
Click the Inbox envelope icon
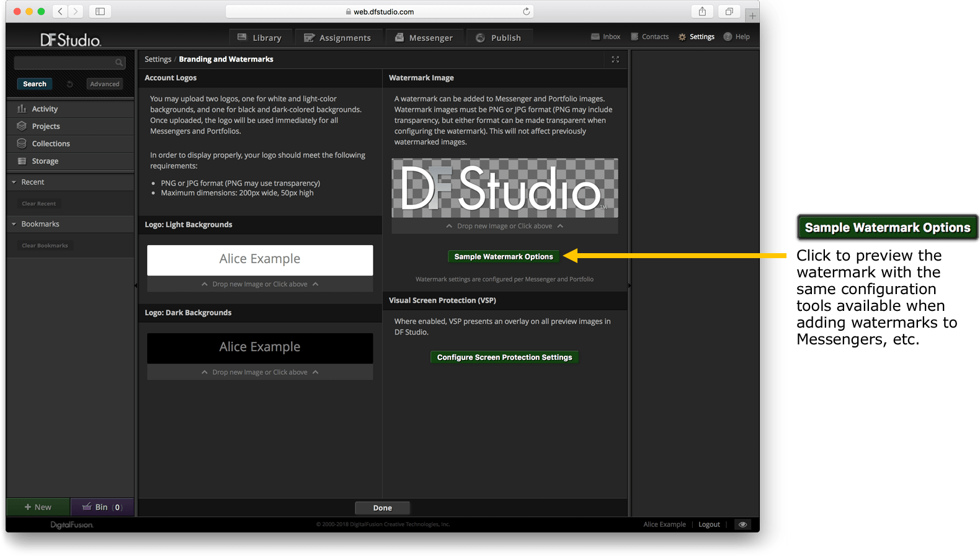point(595,37)
